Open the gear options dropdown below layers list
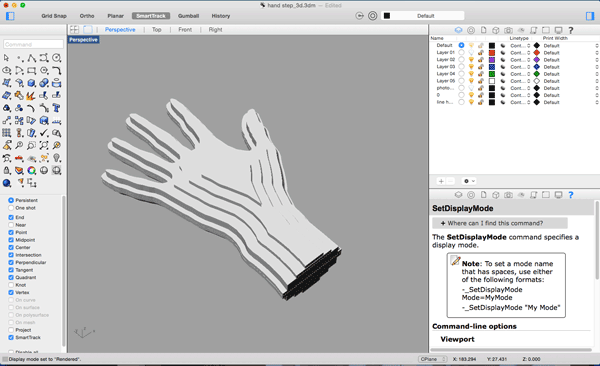600x366 pixels. pos(470,181)
